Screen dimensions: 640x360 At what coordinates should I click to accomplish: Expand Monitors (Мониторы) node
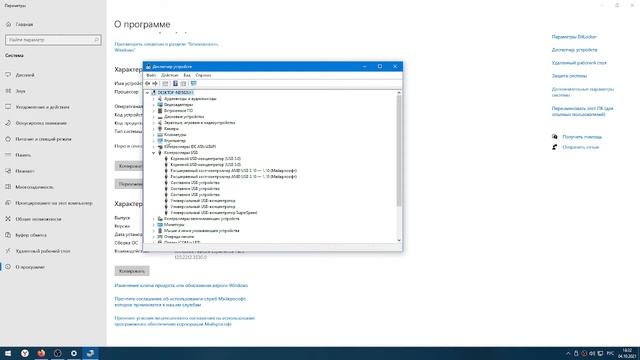154,224
